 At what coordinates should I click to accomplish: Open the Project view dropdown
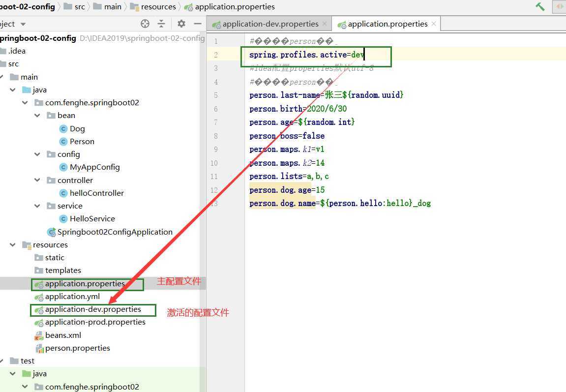click(x=23, y=24)
